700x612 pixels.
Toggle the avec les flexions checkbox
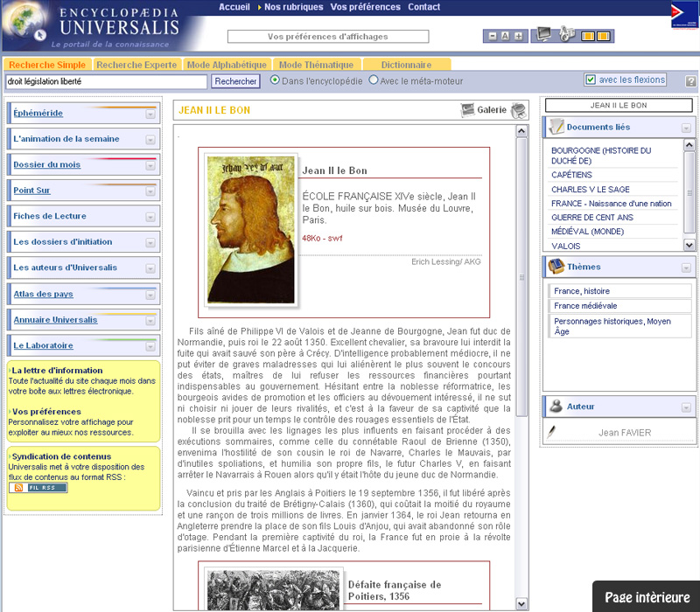click(591, 80)
